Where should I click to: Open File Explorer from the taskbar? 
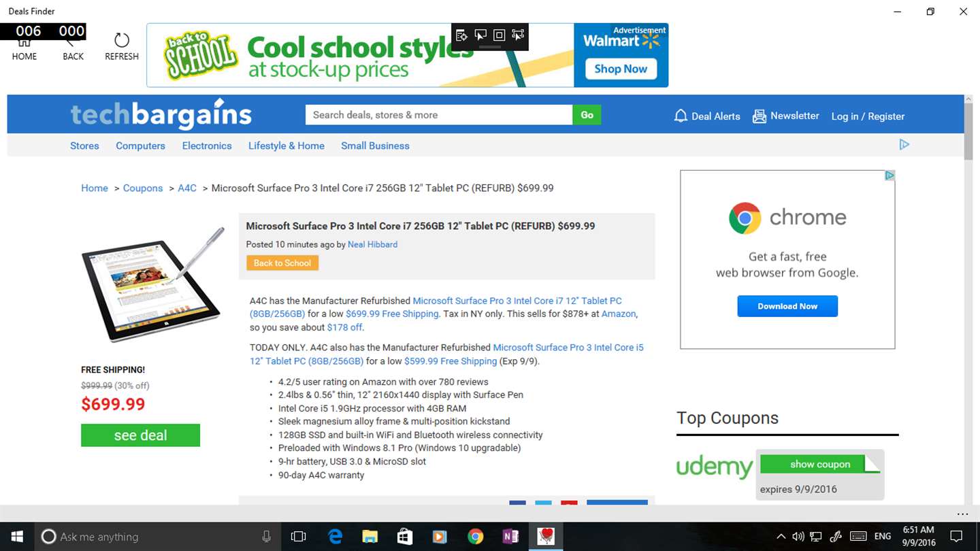pyautogui.click(x=370, y=537)
